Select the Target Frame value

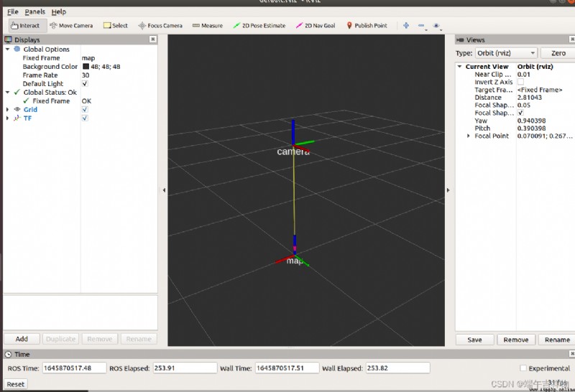(540, 90)
